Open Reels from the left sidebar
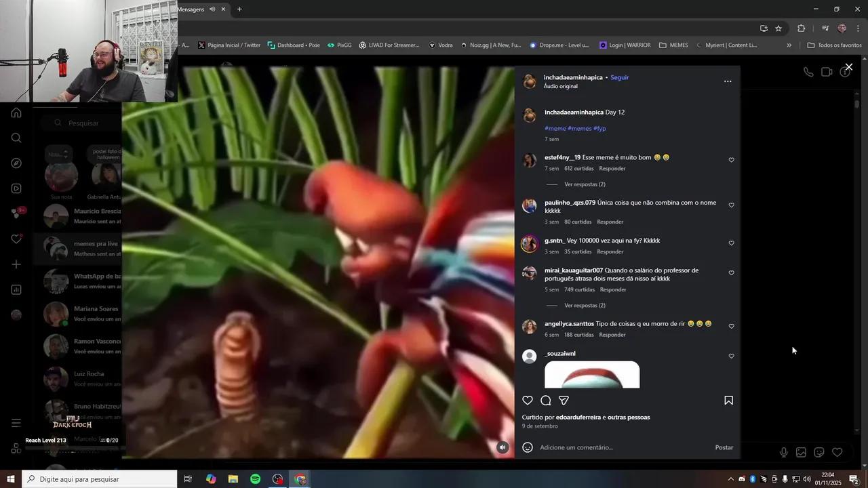 point(16,188)
